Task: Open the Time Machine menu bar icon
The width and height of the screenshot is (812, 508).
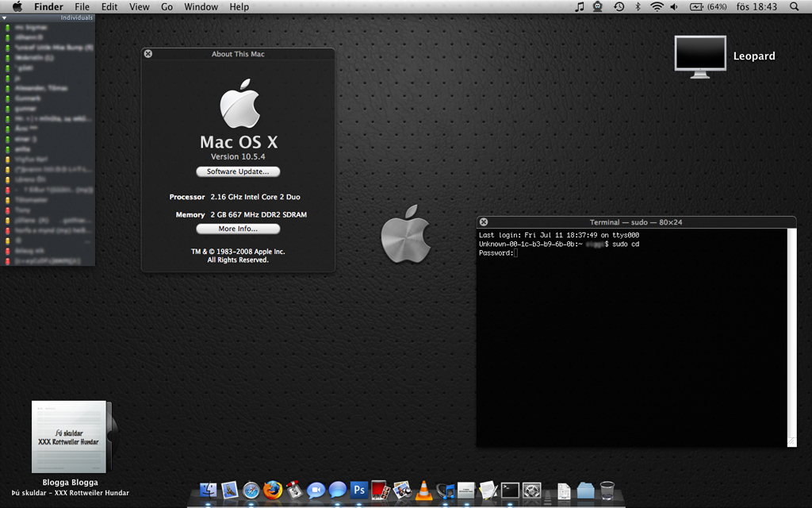Action: (619, 6)
